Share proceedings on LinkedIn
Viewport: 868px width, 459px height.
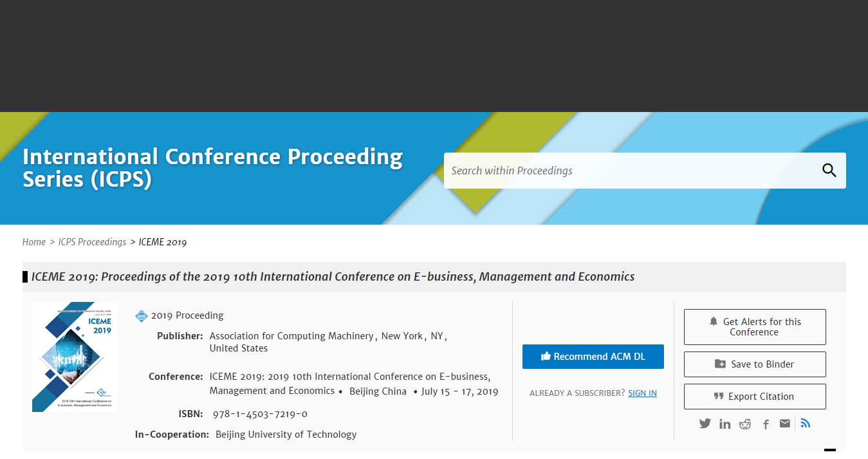point(725,424)
